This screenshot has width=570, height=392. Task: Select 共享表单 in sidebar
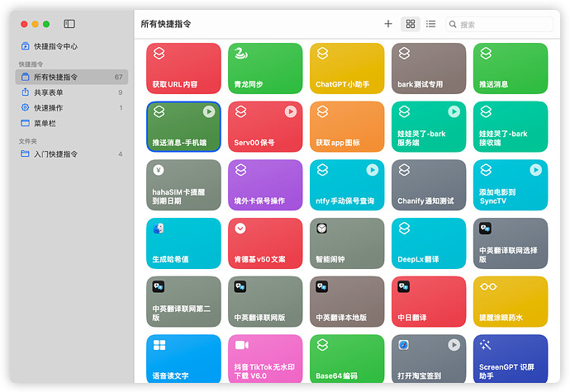click(72, 92)
